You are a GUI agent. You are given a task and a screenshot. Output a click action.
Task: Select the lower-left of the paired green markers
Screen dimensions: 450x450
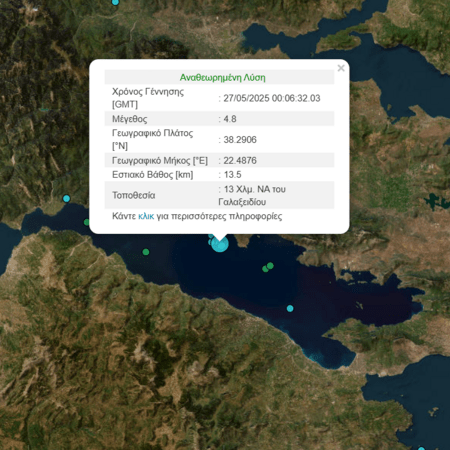click(265, 269)
